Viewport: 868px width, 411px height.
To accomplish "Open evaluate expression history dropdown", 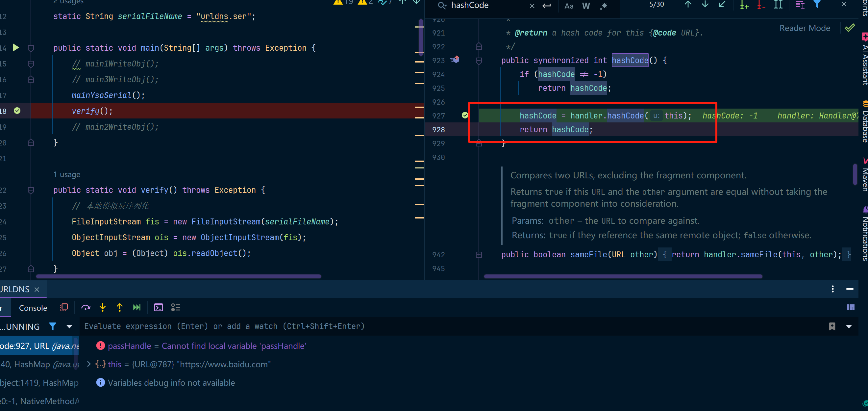I will pos(849,327).
